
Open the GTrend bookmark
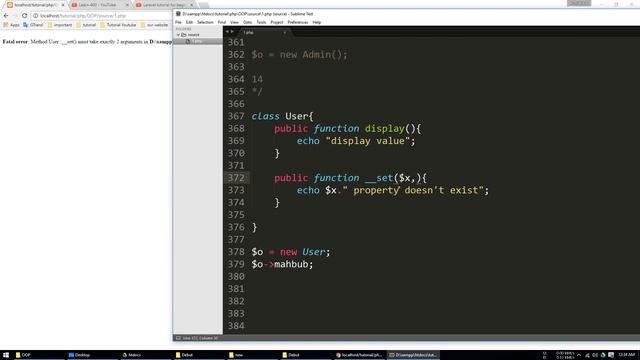[x=33, y=25]
